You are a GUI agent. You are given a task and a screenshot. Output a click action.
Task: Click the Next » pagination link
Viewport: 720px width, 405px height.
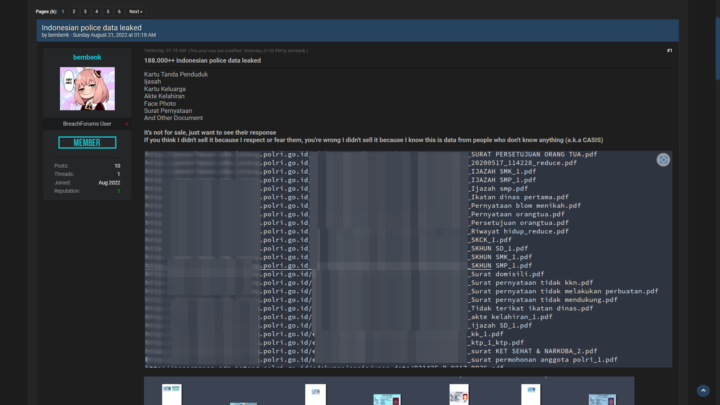click(136, 11)
